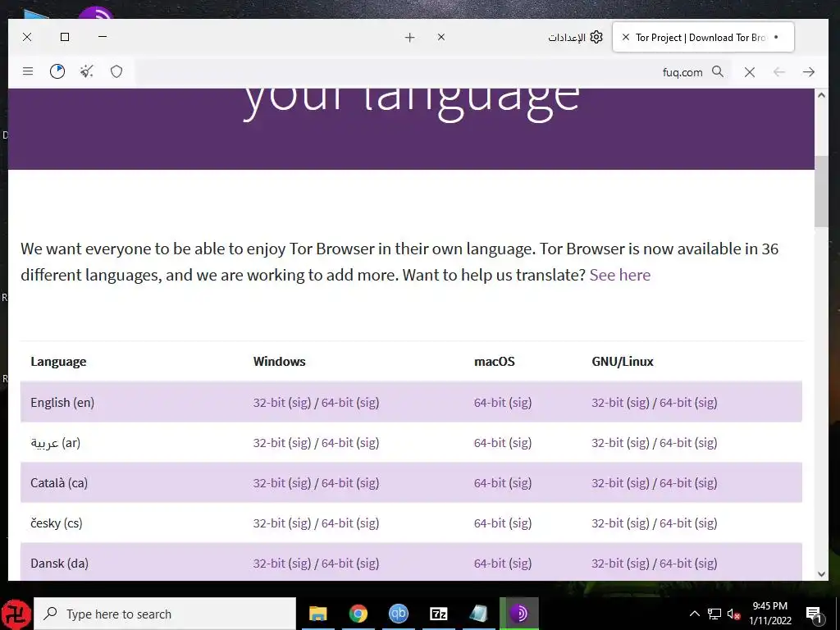
Task: Download English Windows 32-bit build
Action: click(x=269, y=402)
